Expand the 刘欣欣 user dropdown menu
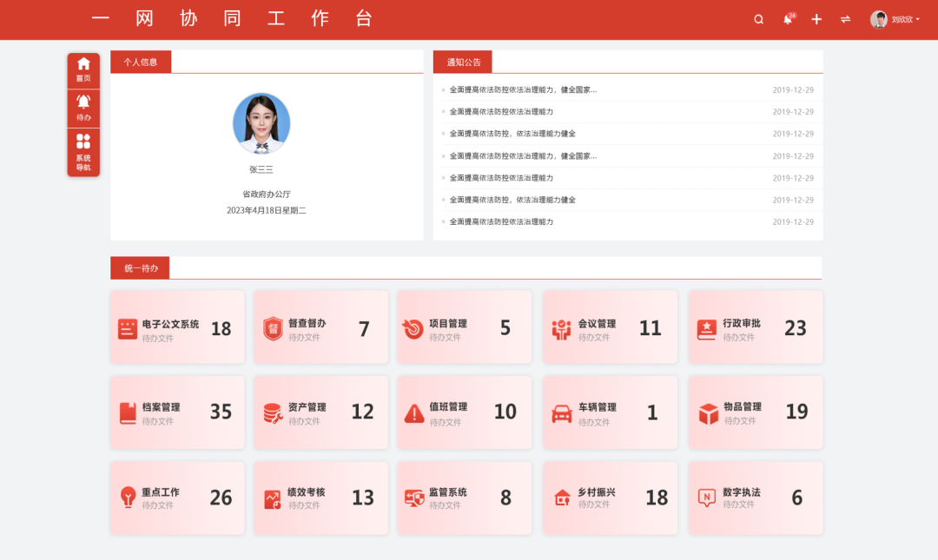The image size is (938, 560). 896,19
